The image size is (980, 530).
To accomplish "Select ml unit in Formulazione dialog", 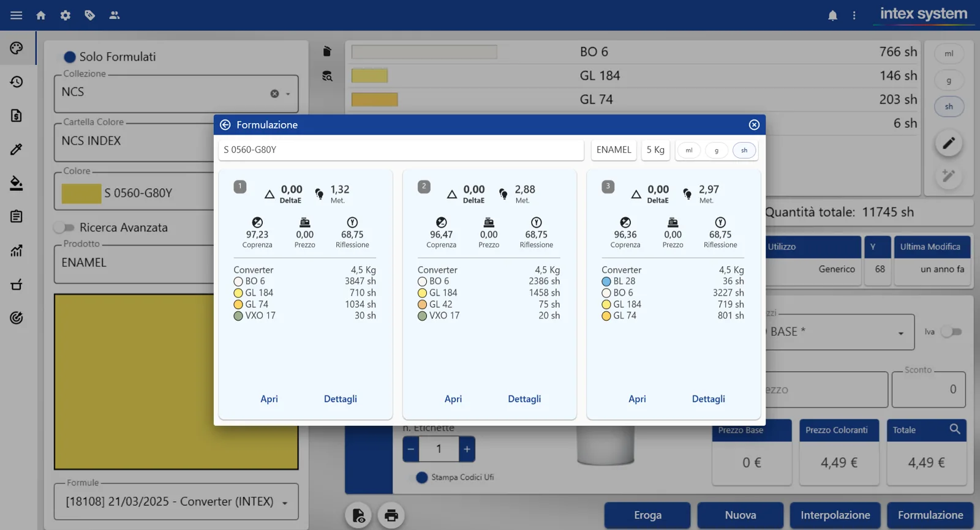I will tap(689, 151).
